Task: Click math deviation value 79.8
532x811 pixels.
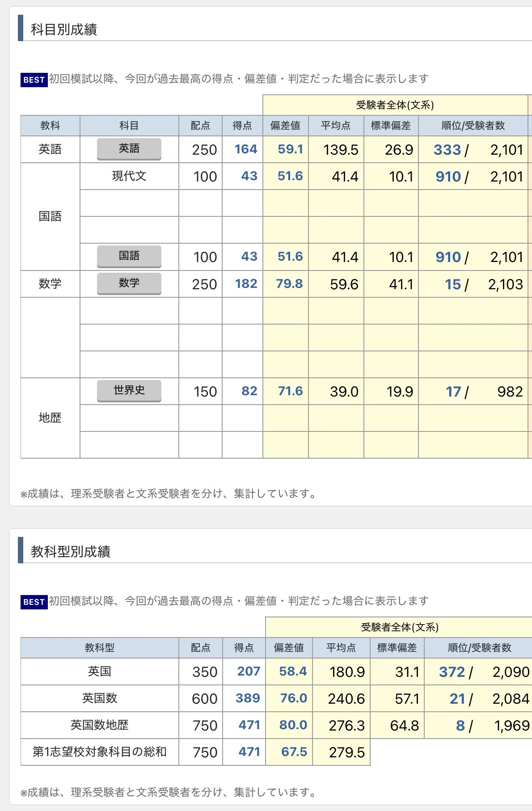Action: 289,284
